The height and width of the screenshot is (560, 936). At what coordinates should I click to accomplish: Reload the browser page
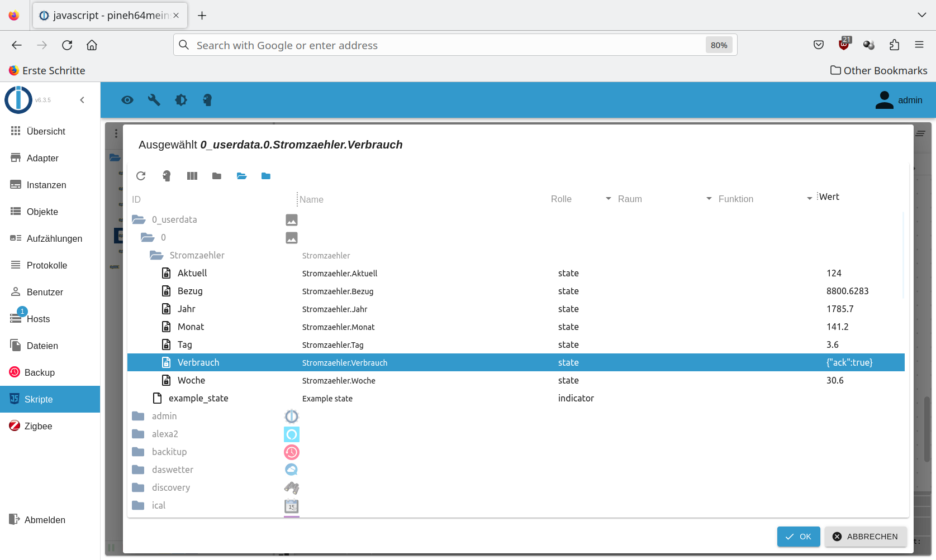point(67,45)
